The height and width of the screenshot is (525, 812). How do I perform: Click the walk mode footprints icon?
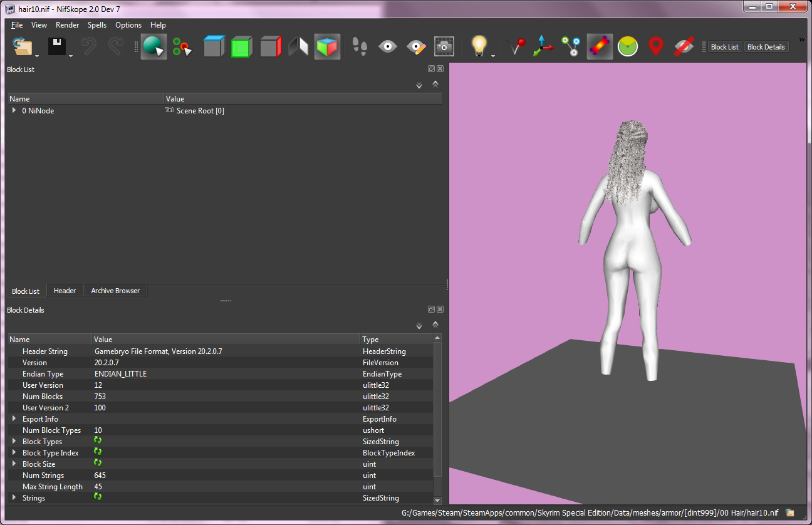(x=359, y=47)
